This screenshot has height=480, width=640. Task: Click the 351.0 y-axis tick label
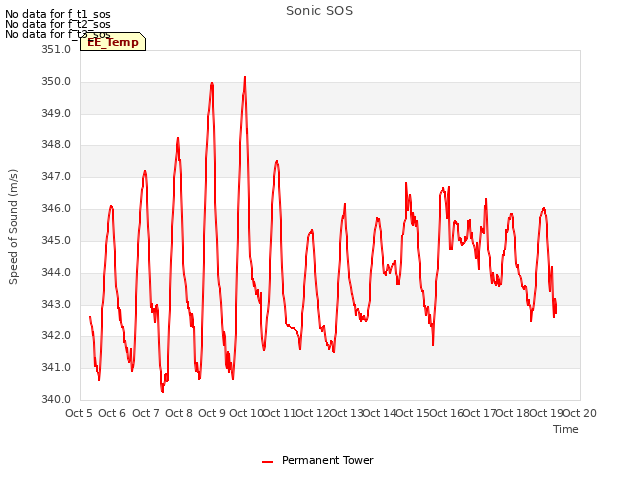[56, 49]
